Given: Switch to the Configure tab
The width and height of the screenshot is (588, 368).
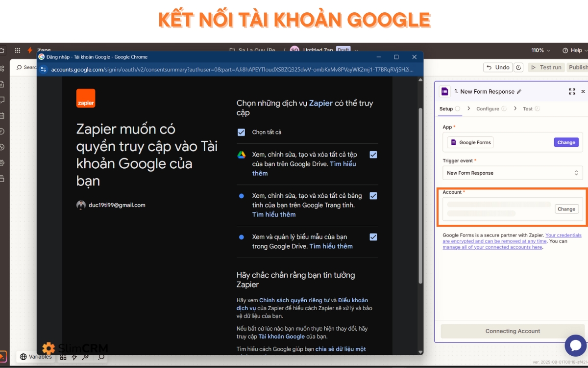Looking at the screenshot, I should pos(491,109).
